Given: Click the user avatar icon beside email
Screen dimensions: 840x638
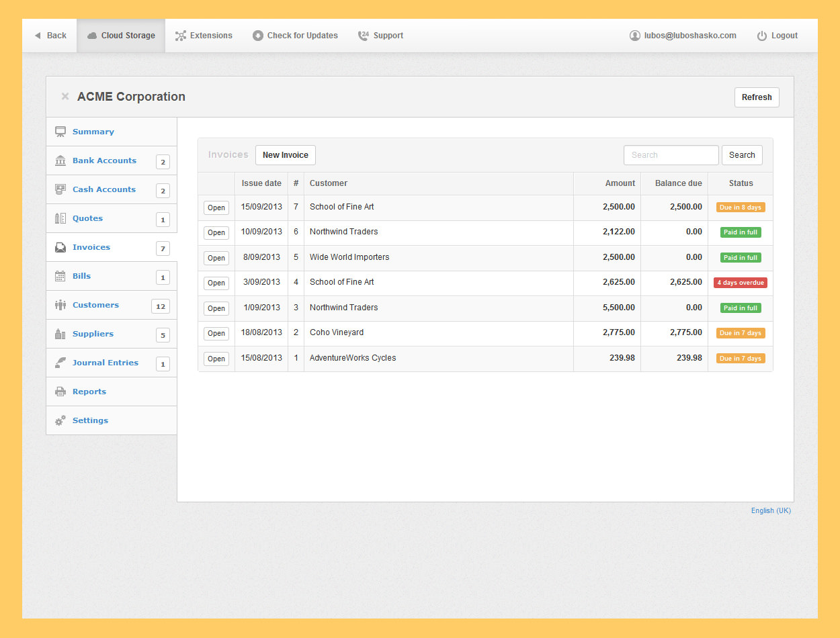Looking at the screenshot, I should click(635, 36).
